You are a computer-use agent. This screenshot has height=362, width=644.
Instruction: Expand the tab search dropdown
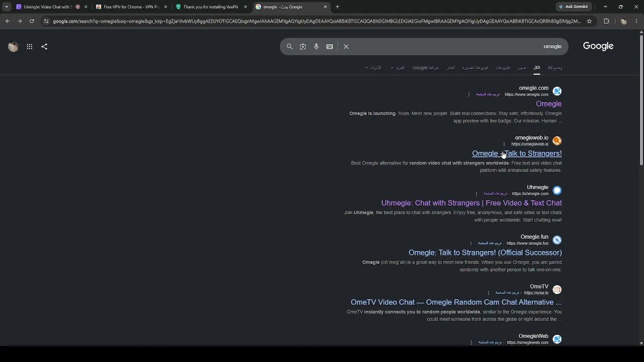click(x=7, y=7)
